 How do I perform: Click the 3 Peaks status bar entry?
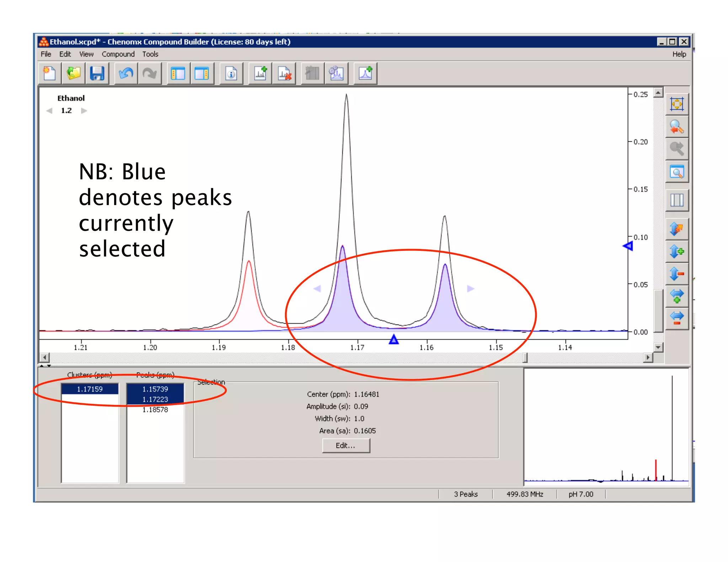click(466, 494)
